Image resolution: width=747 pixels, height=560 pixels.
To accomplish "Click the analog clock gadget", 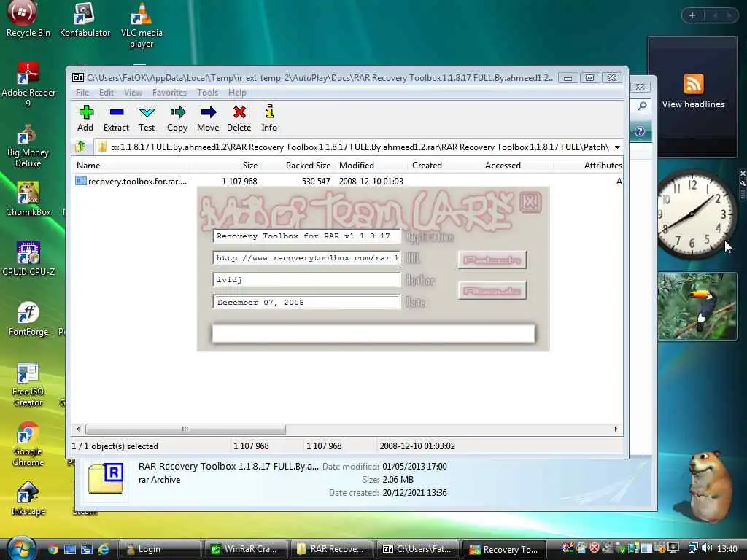I will (694, 214).
